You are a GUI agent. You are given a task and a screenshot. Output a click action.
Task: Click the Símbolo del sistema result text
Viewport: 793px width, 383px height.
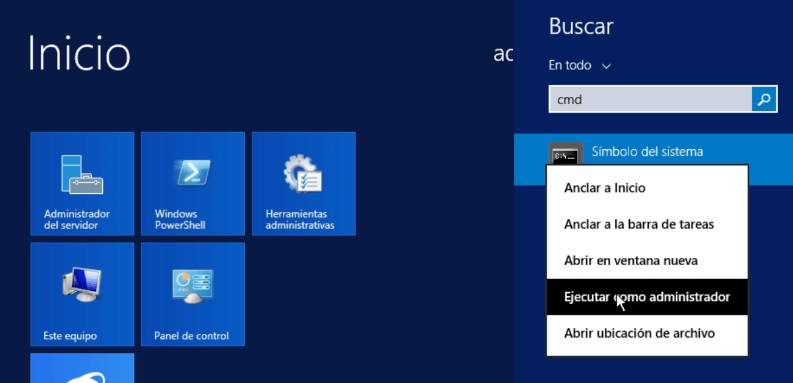[x=647, y=151]
